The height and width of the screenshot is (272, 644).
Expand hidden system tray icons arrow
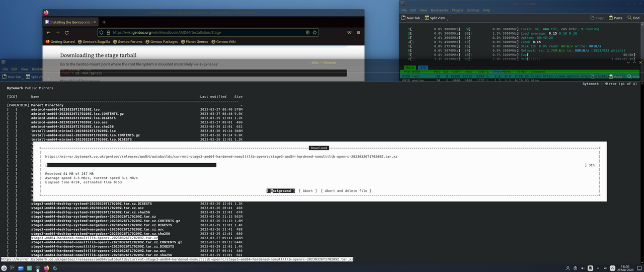[612, 268]
